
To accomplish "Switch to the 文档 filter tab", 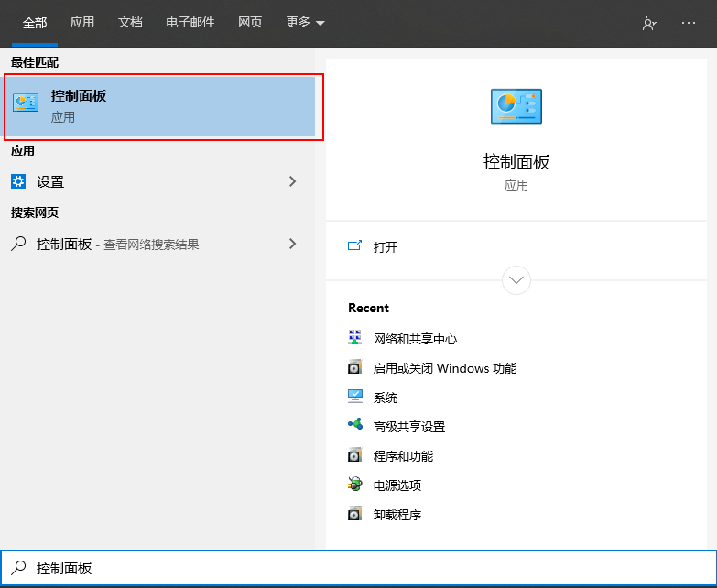I will (x=130, y=23).
